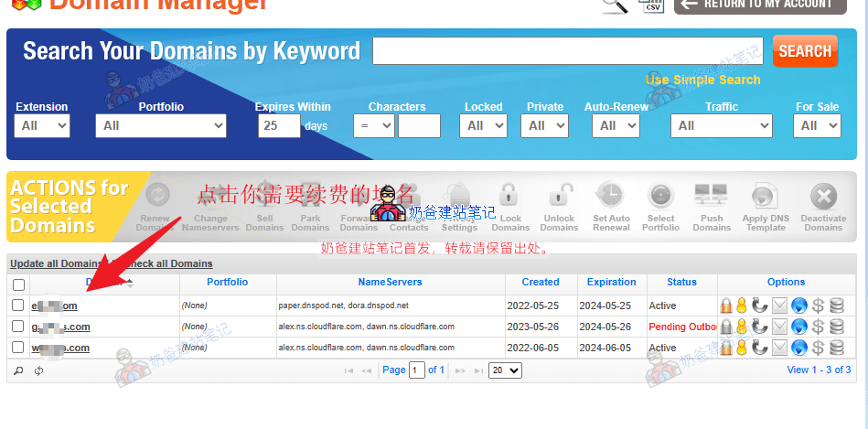Sort by the Portfolio column header

pyautogui.click(x=228, y=282)
